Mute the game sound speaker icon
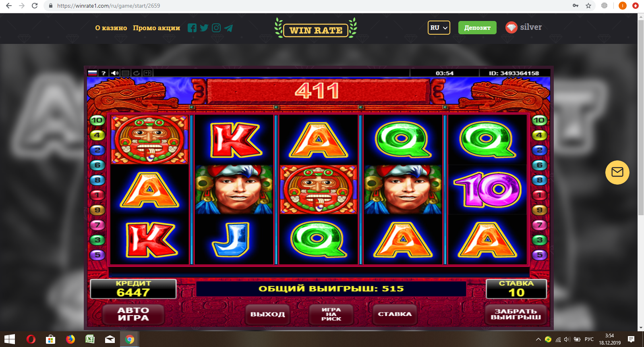Viewport: 644px width, 347px height. click(114, 73)
